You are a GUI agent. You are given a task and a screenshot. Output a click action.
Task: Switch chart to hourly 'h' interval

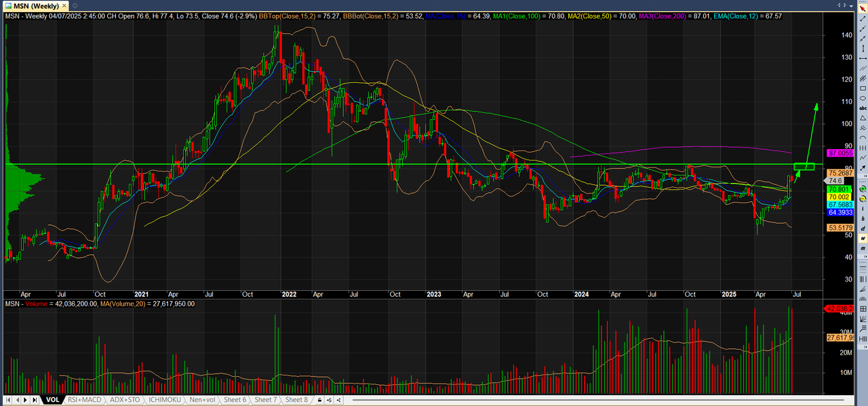click(863, 218)
